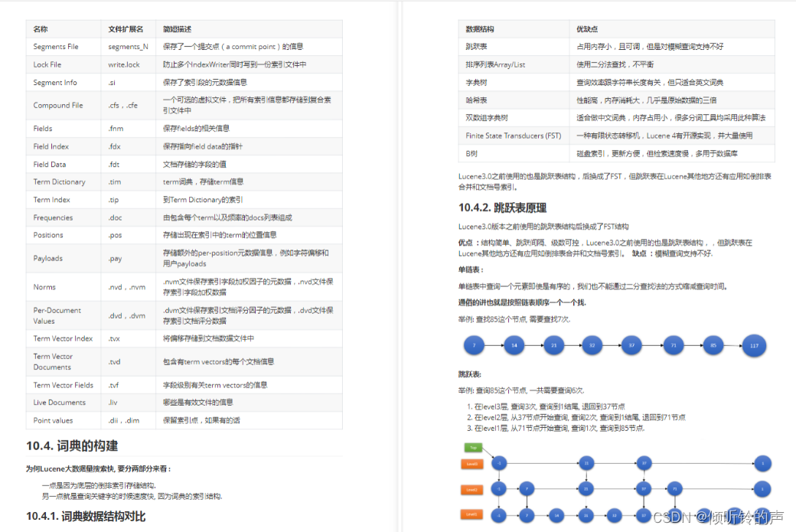796x532 pixels.
Task: Select the '哈希表' table cell
Action: [514, 100]
